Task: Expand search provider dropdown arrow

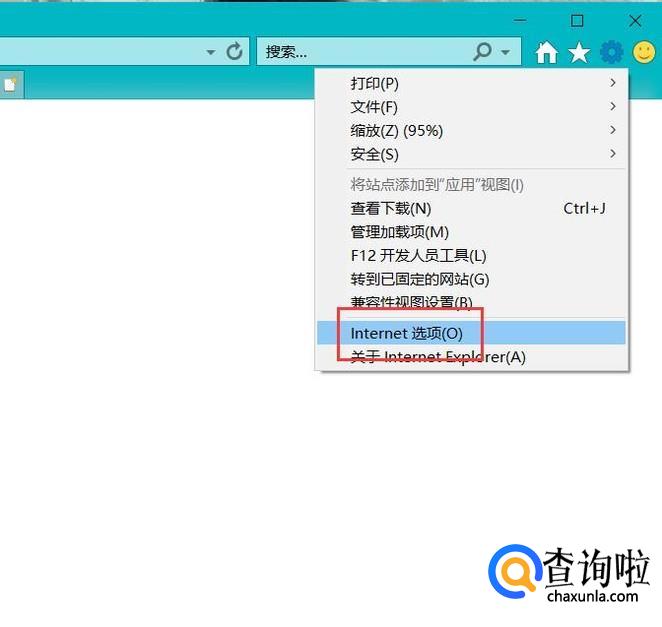Action: 505,52
